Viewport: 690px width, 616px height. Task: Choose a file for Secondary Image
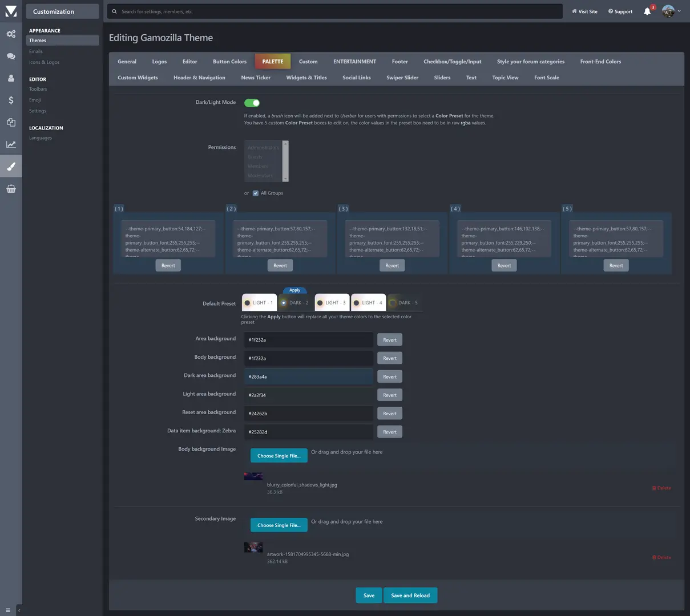click(x=279, y=525)
